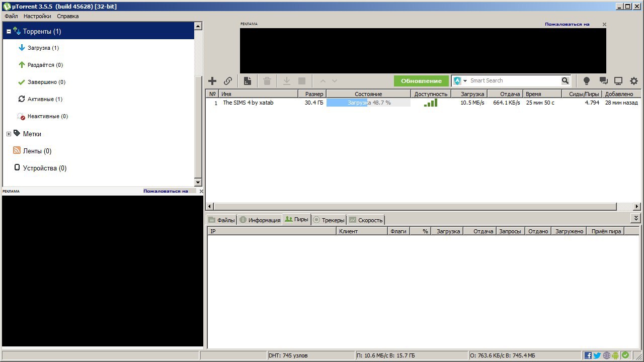Click Пожаловаться на link above the sidebar ad

click(x=166, y=191)
